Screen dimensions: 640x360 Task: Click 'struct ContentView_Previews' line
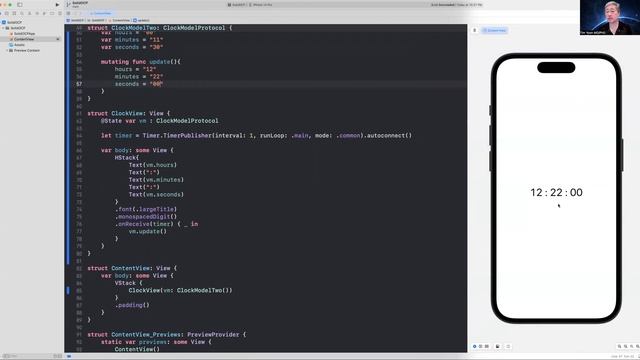[167, 334]
